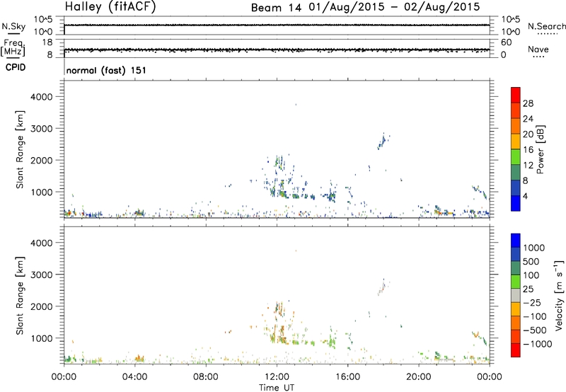Screen dimensions: 566x392
Task: Click "Slant Range [km]" label of velocity panel
Action: coord(20,296)
